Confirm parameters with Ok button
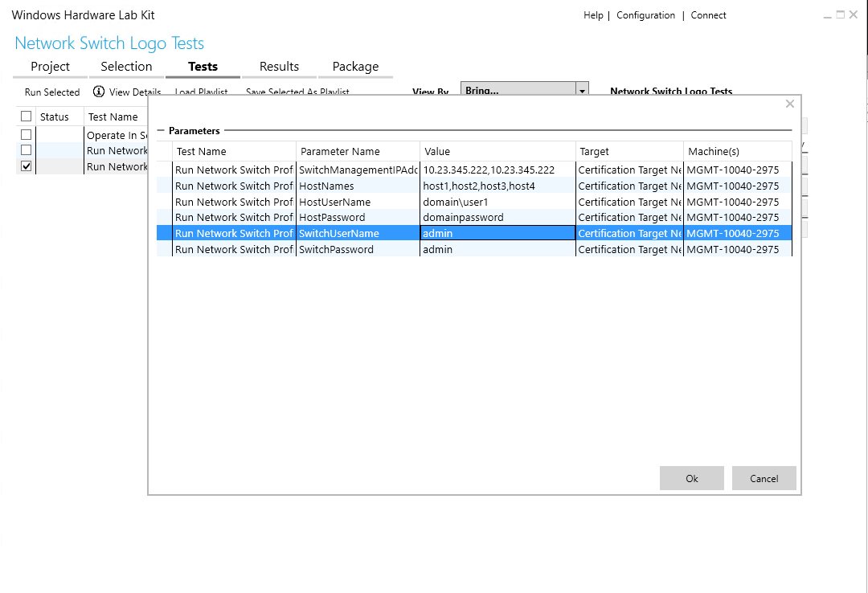Image resolution: width=868 pixels, height=593 pixels. 691,478
